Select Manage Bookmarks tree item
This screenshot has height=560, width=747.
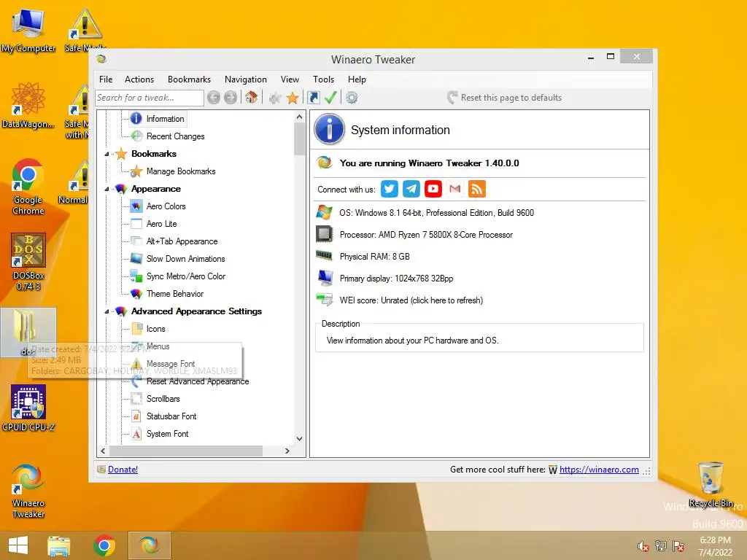(x=181, y=171)
